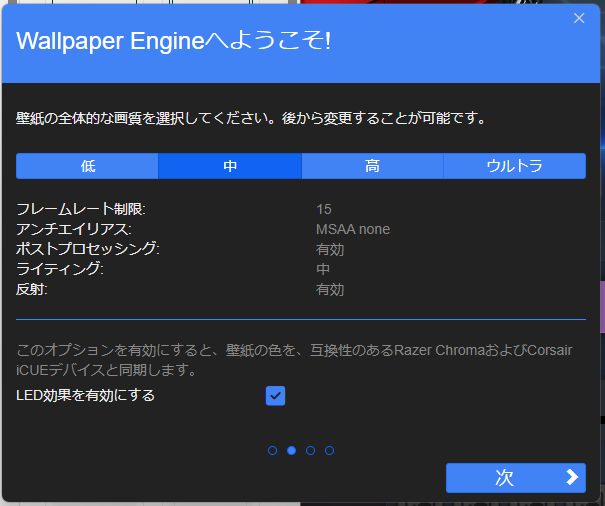
Task: Select the 低 (low) quality preset
Action: point(87,166)
